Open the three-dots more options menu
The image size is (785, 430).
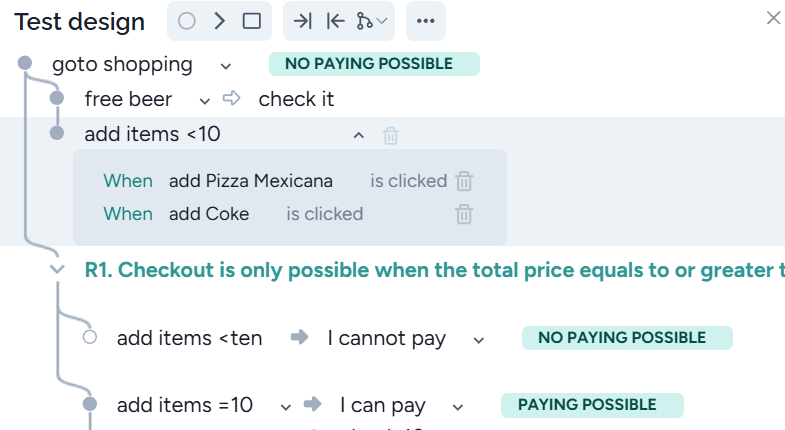pos(426,21)
